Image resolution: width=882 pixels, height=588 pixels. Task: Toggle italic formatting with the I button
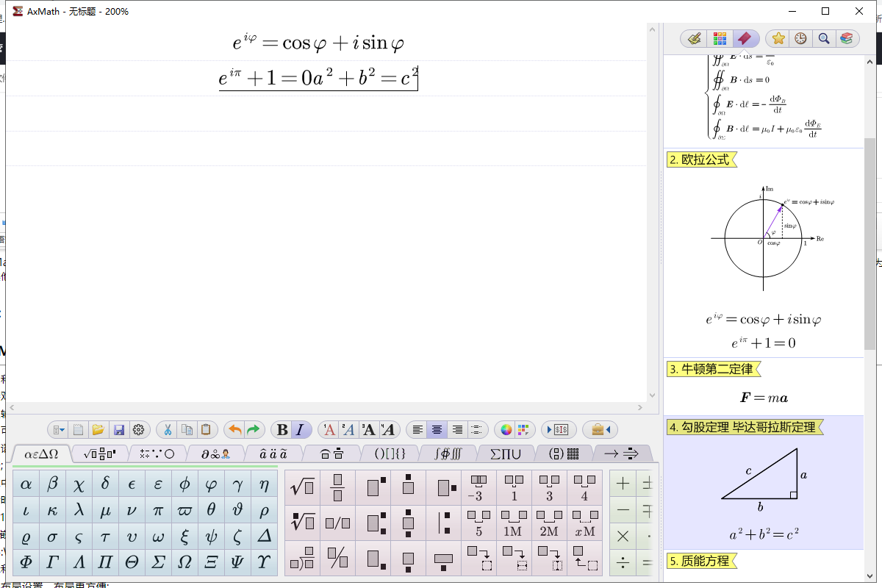(300, 429)
